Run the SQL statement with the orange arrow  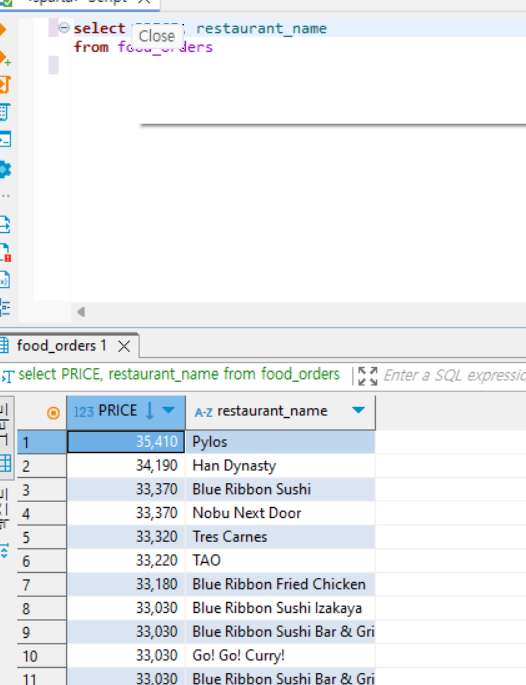[x=2, y=30]
